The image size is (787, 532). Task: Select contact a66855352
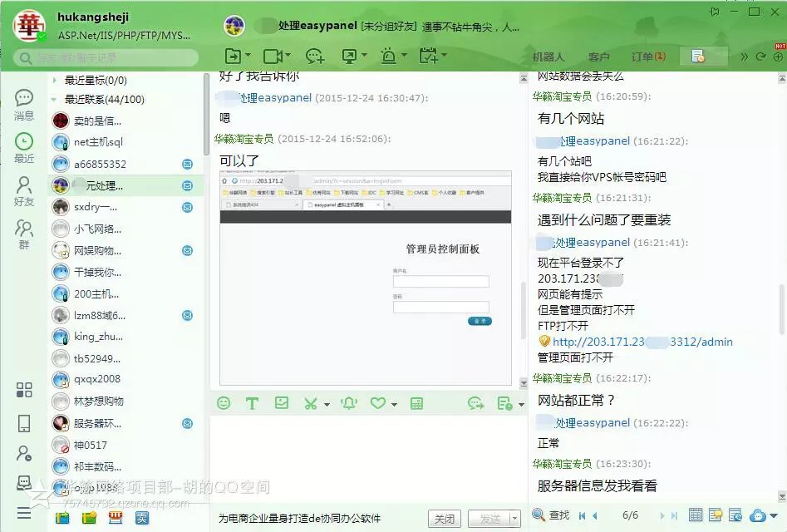(x=125, y=164)
